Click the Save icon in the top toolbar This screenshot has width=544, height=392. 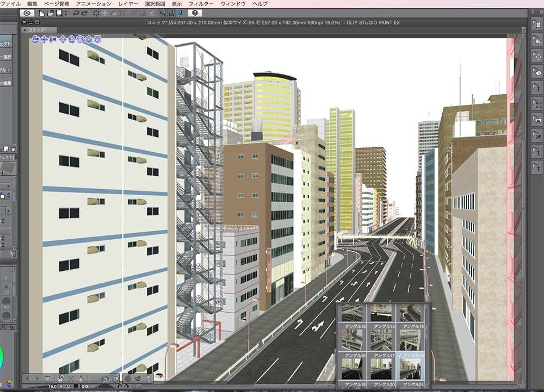tap(58, 15)
